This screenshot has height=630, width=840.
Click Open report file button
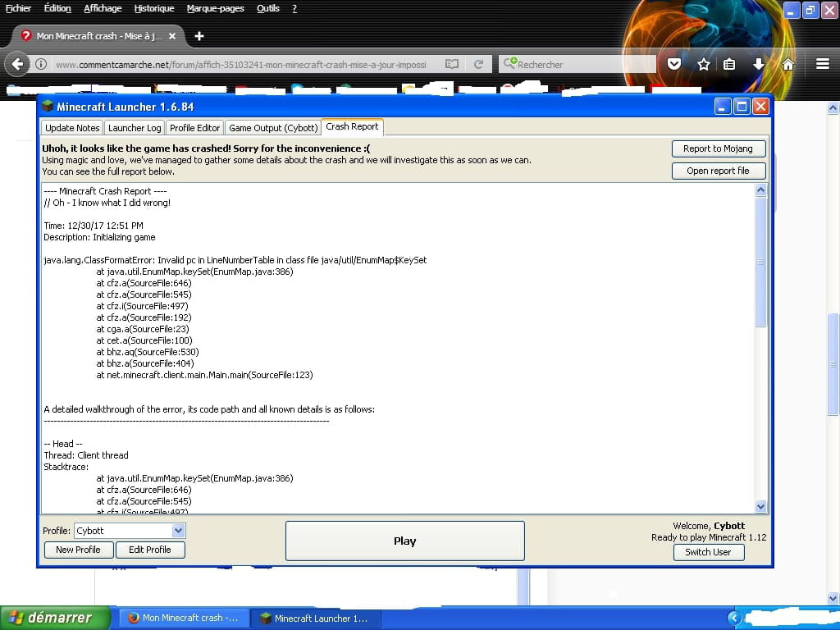[x=718, y=171]
